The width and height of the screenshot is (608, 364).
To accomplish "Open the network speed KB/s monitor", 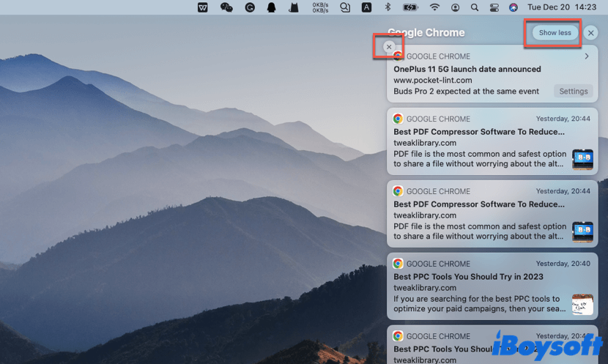I will 320,7.
